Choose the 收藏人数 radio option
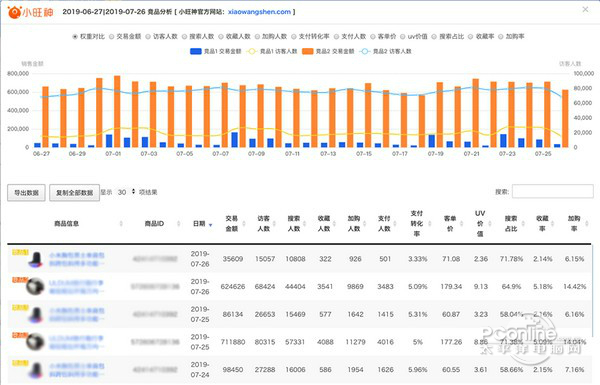The image size is (600, 385). [x=221, y=37]
